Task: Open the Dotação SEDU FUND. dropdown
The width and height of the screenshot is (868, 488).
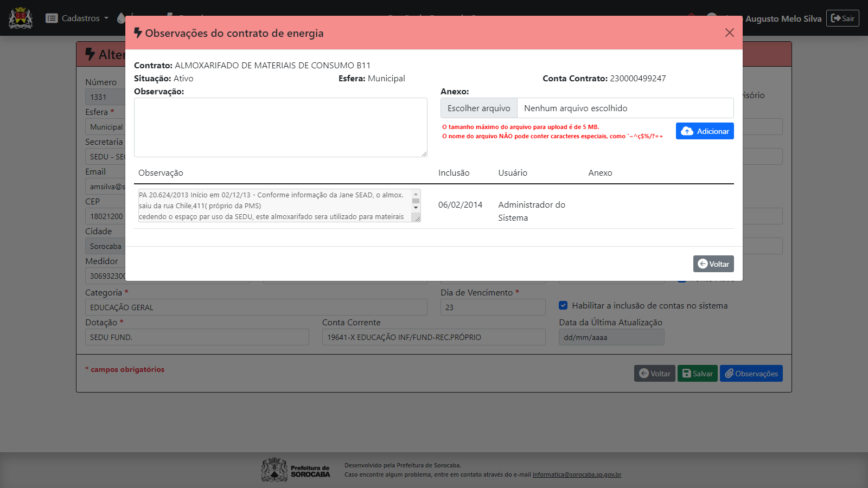Action: (197, 337)
